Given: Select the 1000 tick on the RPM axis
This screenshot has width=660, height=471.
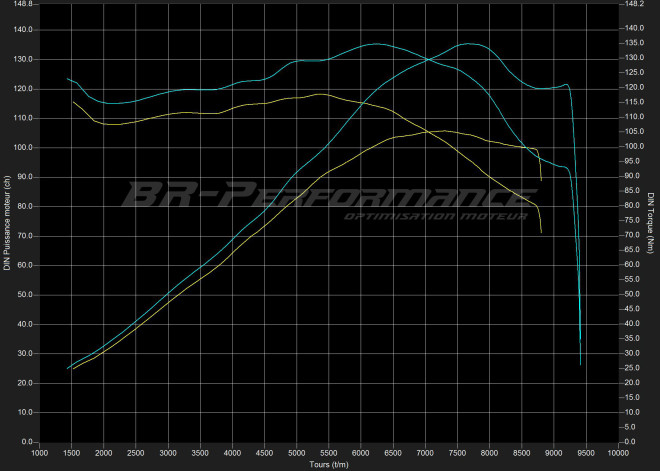Looking at the screenshot, I should [x=39, y=453].
